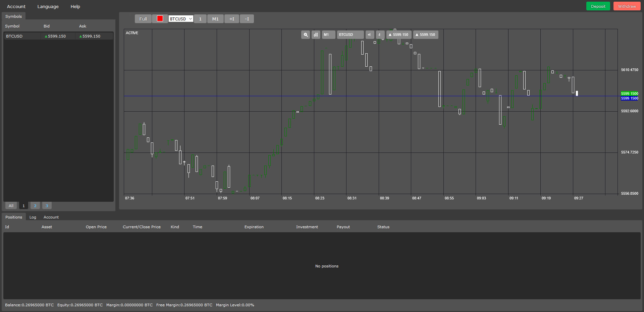
Task: Click the magnifier zoom icon on chart
Action: (305, 35)
